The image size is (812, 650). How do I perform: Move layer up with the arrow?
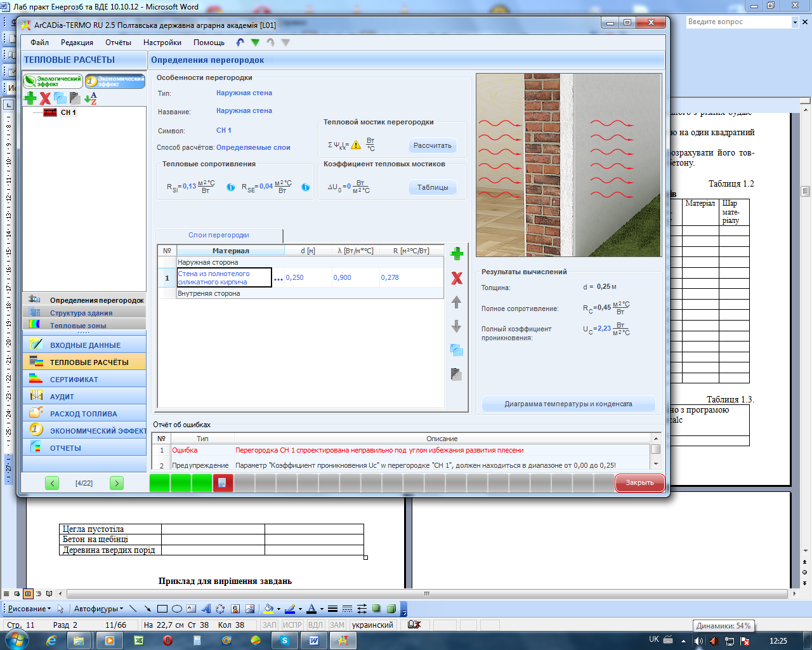pos(456,302)
